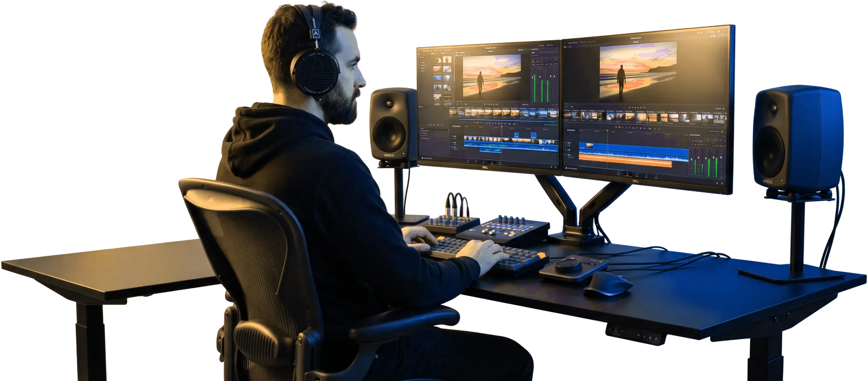Click the play button under left monitor viewer

(491, 104)
